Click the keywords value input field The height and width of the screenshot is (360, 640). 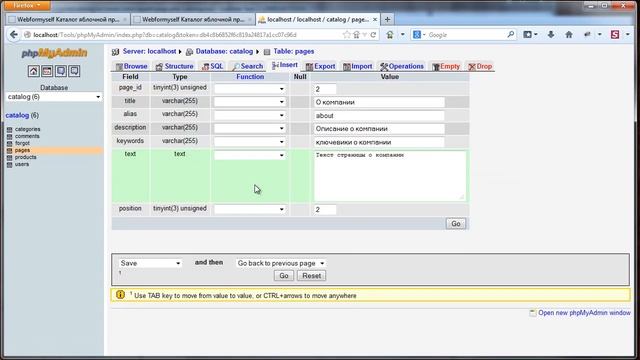[x=379, y=142]
